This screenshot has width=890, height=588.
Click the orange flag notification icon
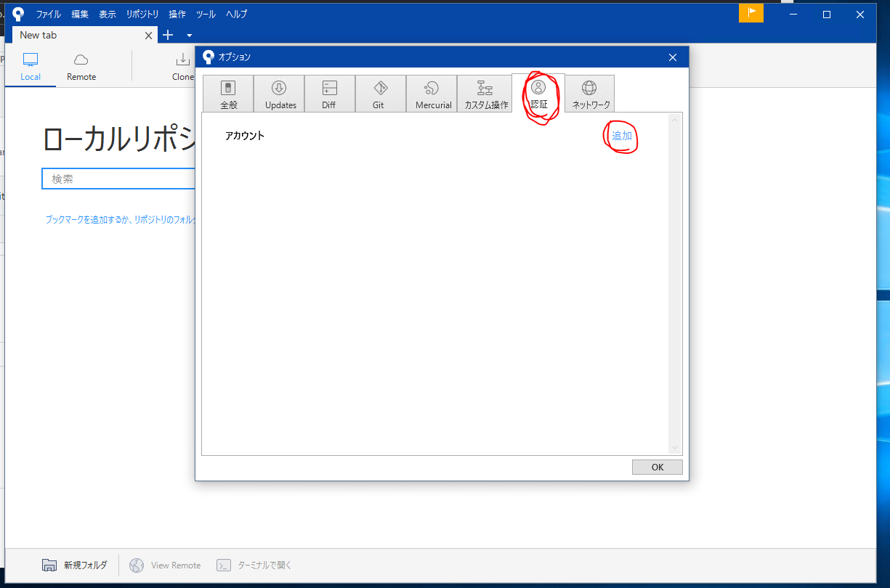tap(751, 13)
